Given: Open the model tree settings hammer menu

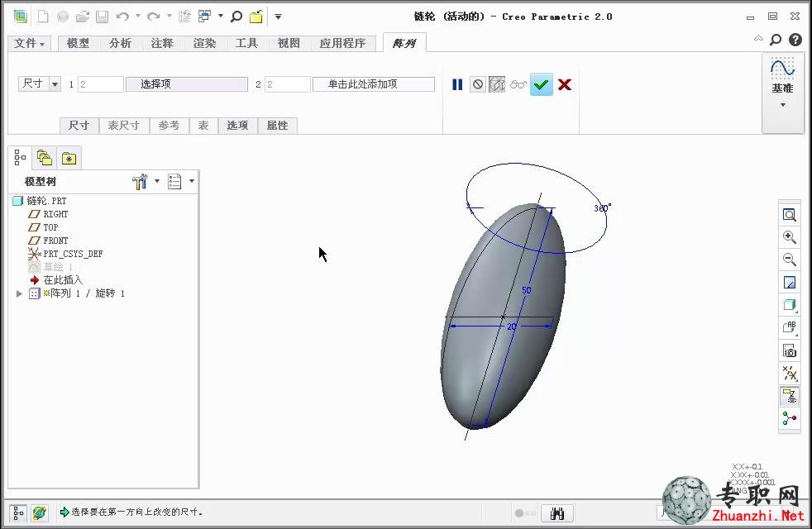Looking at the screenshot, I should coord(145,181).
